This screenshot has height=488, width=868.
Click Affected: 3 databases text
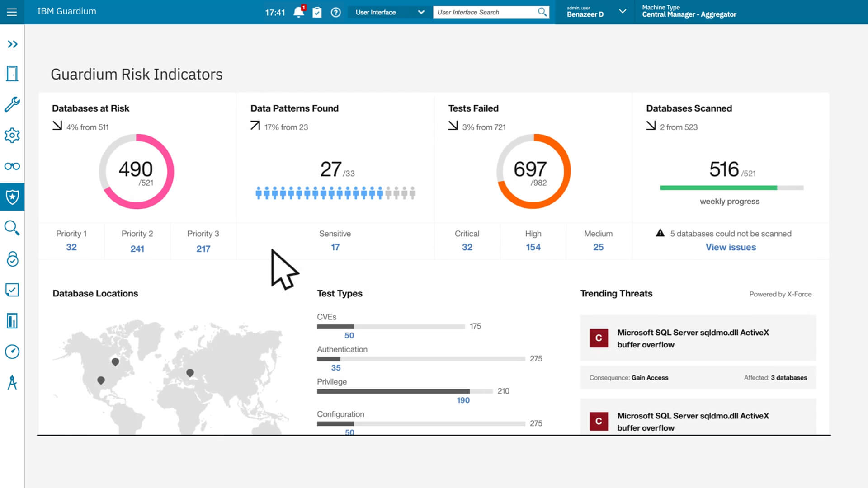click(x=775, y=378)
